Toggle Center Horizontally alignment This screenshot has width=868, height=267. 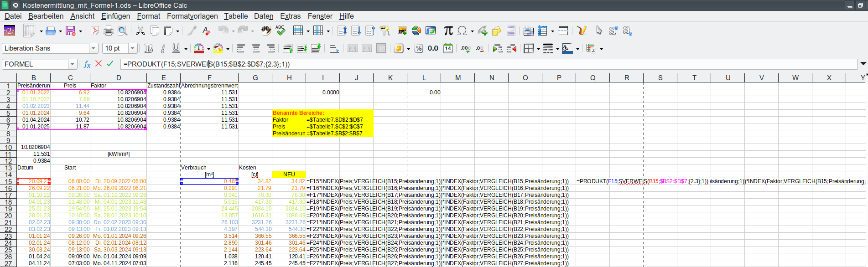coord(256,48)
